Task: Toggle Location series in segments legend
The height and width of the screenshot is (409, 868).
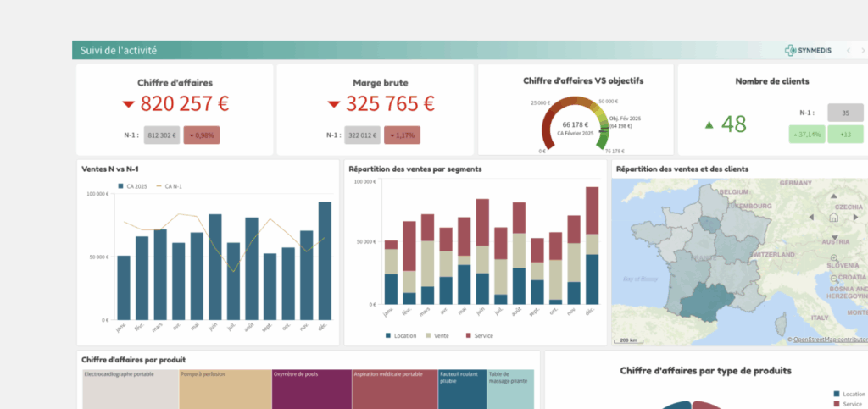Action: tap(401, 335)
